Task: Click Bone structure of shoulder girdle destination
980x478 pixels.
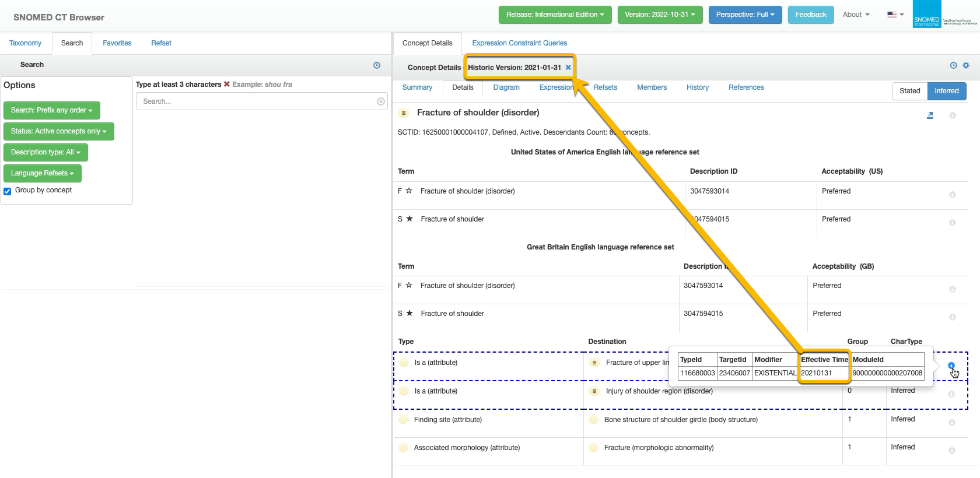Action: 681,420
